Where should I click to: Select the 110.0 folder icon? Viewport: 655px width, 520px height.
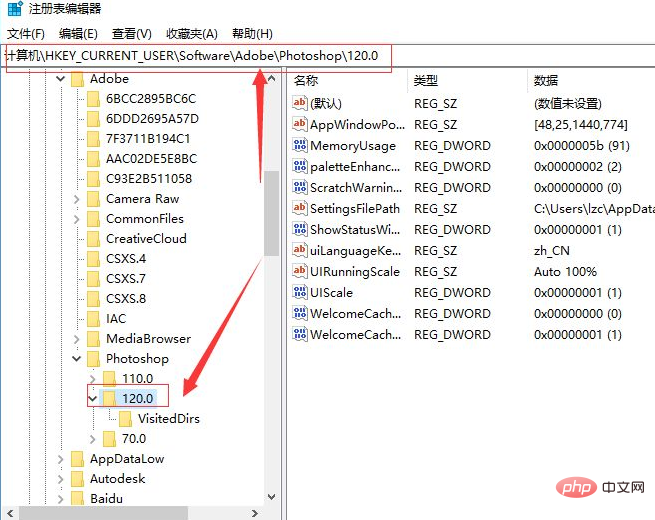(x=109, y=379)
